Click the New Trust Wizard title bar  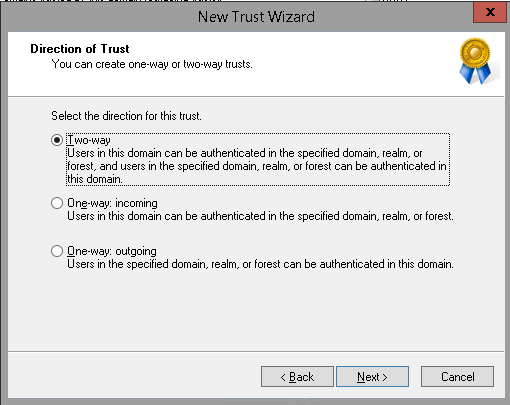click(x=256, y=17)
